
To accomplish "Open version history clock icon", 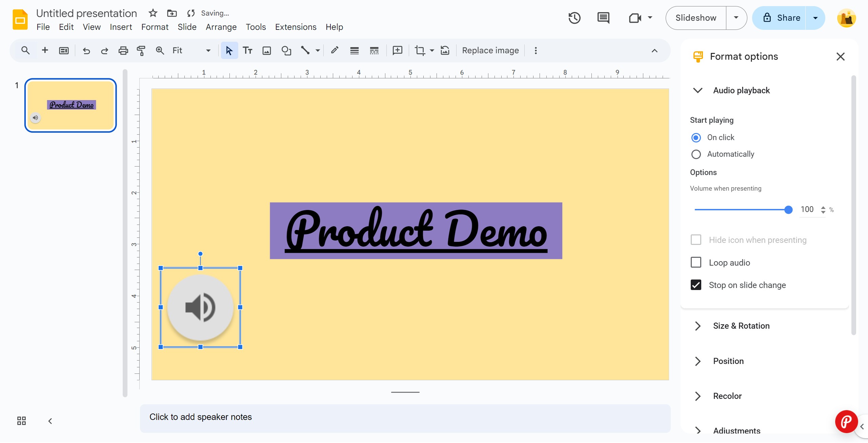I will coord(574,18).
